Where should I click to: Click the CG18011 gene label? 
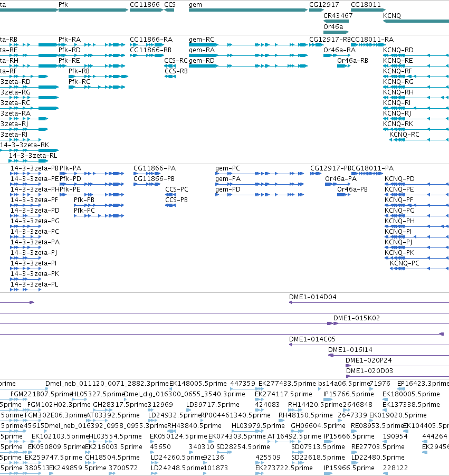[366, 5]
